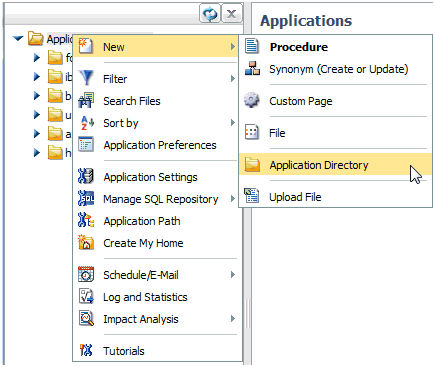The image size is (435, 367).
Task: Click the Filter funnel icon
Action: point(86,78)
